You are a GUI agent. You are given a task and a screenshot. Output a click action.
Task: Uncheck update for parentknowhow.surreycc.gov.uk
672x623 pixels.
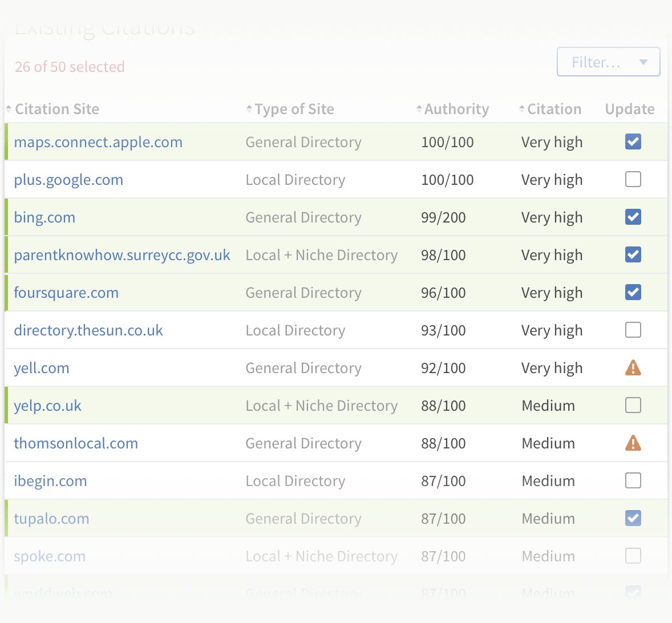point(633,255)
